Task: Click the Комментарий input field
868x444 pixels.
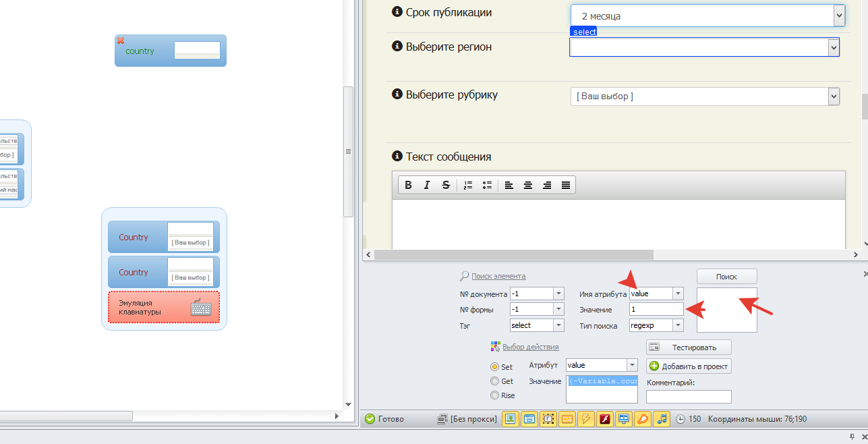Action: (689, 397)
